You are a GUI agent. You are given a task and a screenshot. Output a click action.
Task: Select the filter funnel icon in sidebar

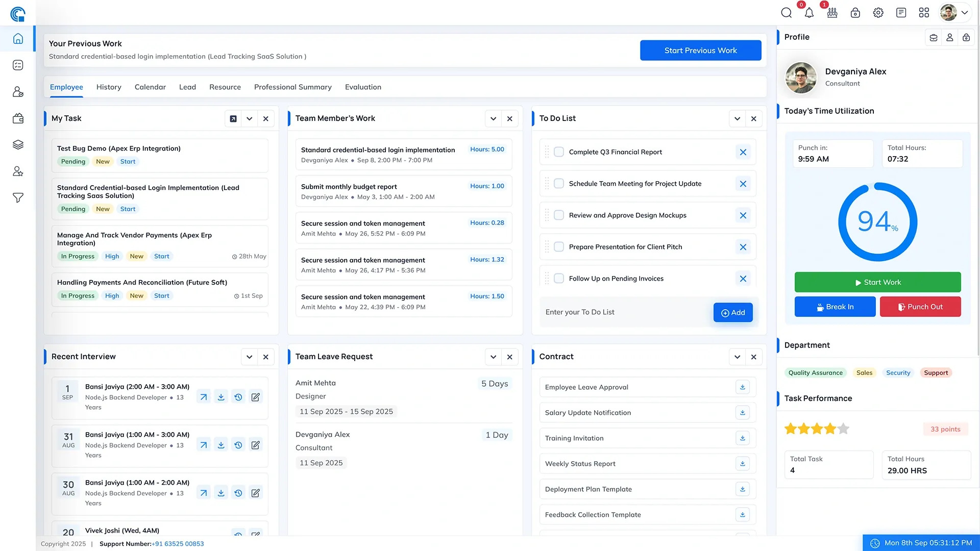(x=18, y=198)
